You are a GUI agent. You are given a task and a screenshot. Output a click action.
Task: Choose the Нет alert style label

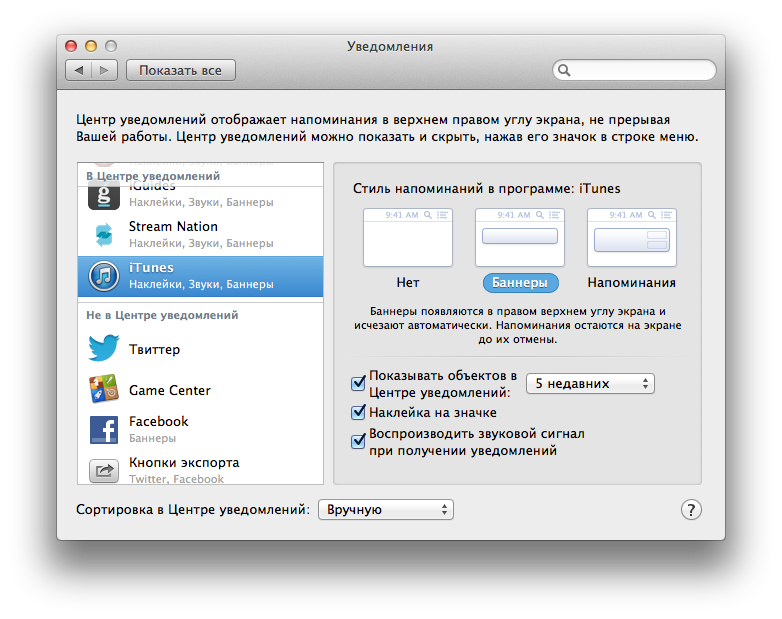click(x=408, y=283)
